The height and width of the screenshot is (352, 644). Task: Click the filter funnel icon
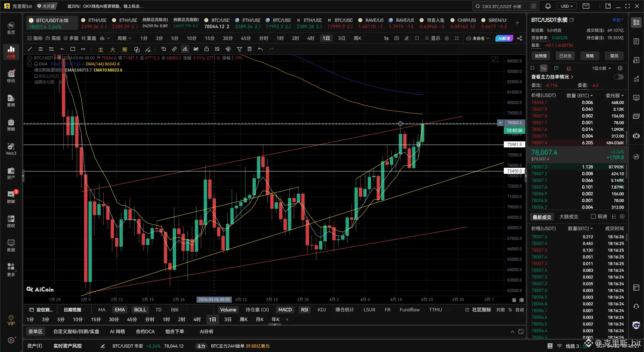pyautogui.click(x=239, y=49)
